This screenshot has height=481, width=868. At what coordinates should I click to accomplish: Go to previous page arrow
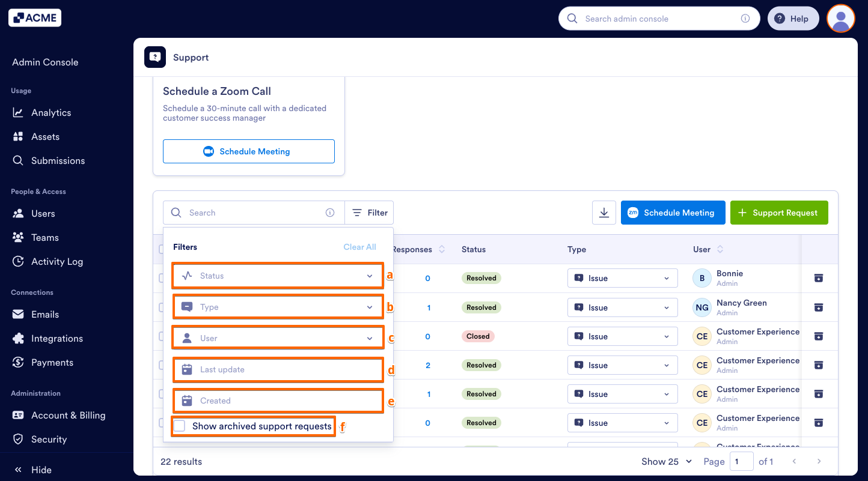pyautogui.click(x=794, y=461)
